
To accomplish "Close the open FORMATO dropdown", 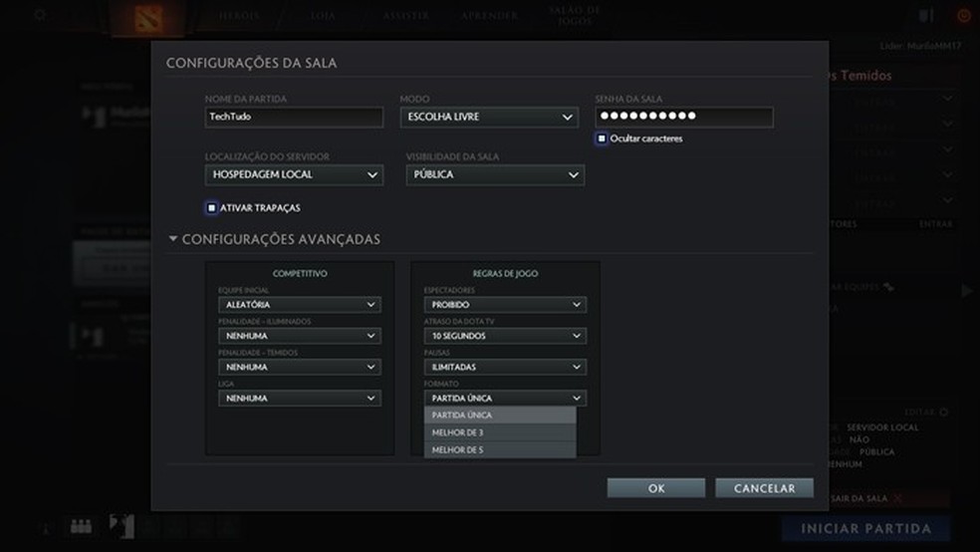I will [x=505, y=399].
